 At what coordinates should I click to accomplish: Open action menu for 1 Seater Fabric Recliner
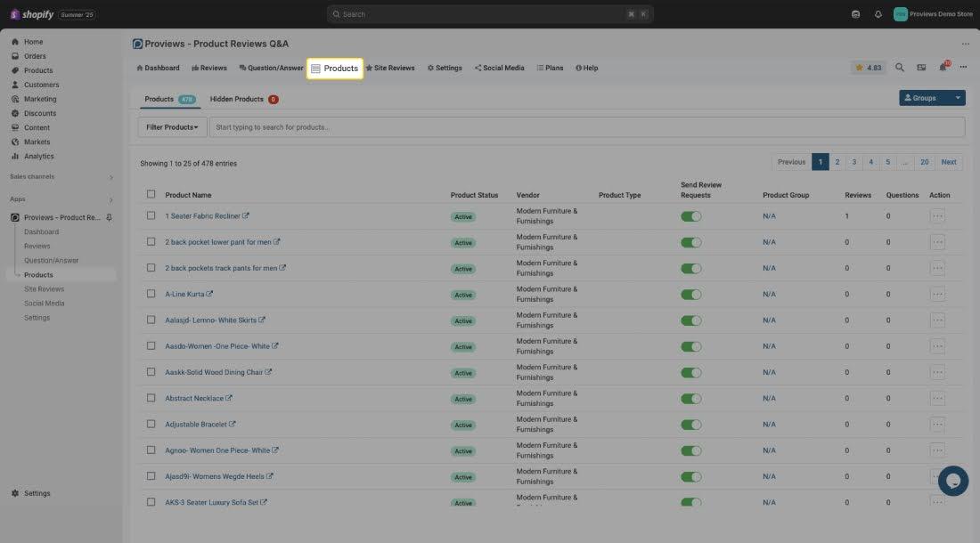937,216
